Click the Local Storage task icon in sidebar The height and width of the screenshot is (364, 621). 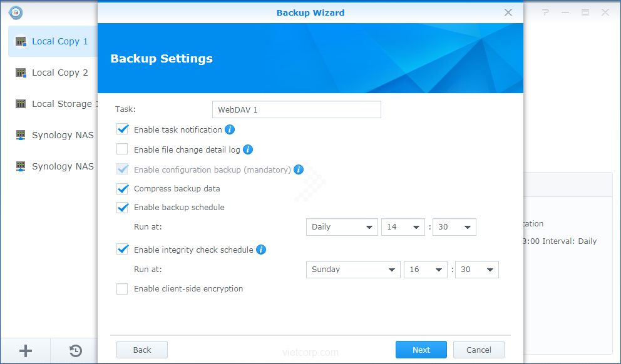(21, 104)
